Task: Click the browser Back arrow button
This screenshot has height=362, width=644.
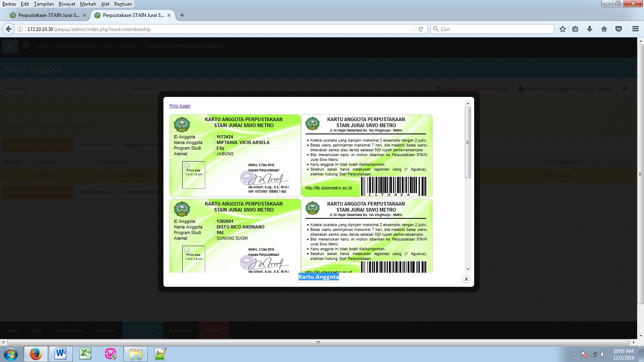Action: coord(8,29)
